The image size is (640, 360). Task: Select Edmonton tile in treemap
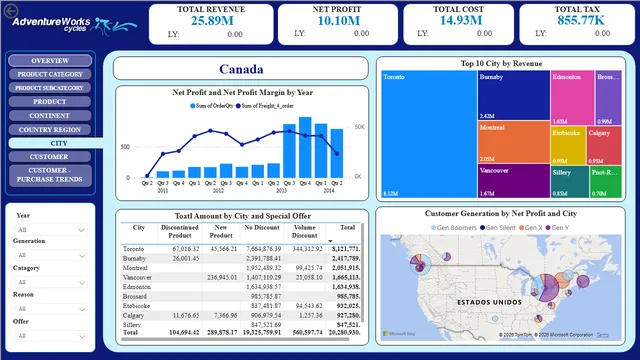coord(572,98)
